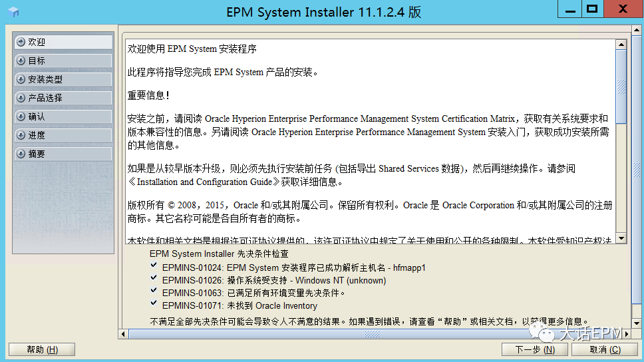
Task: Click the EPM installer cube icon in title bar
Action: (x=13, y=12)
